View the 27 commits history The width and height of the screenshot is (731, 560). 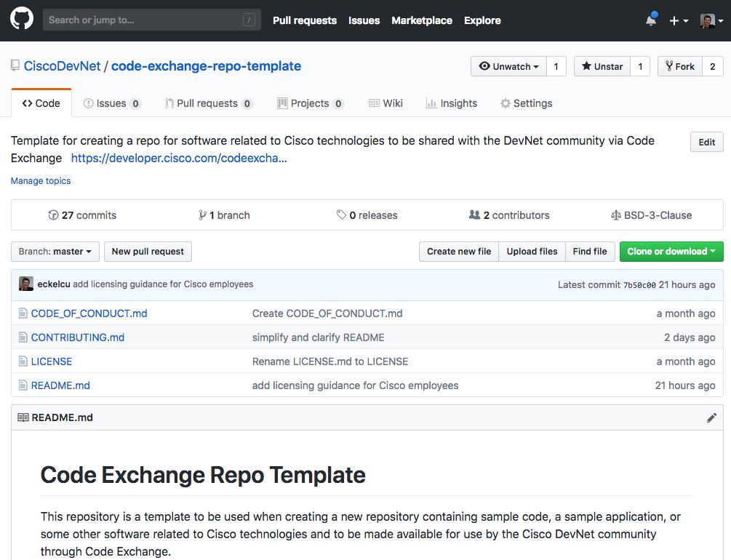click(82, 215)
